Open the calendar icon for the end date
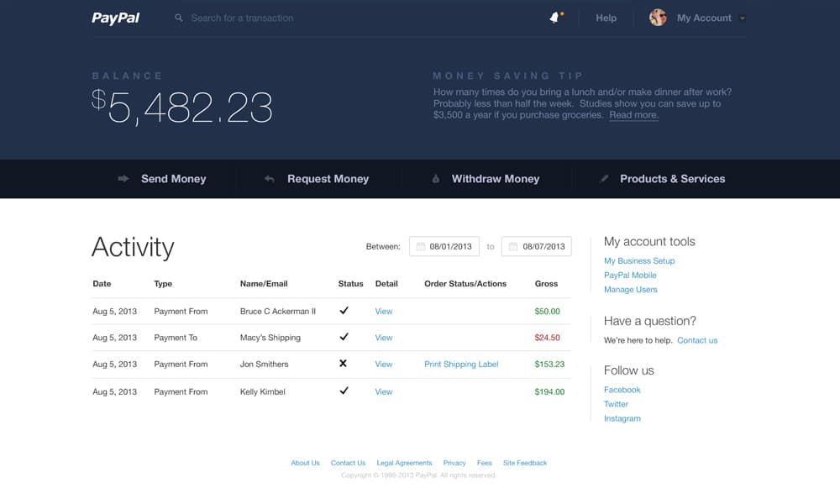The width and height of the screenshot is (840, 504). (x=511, y=246)
